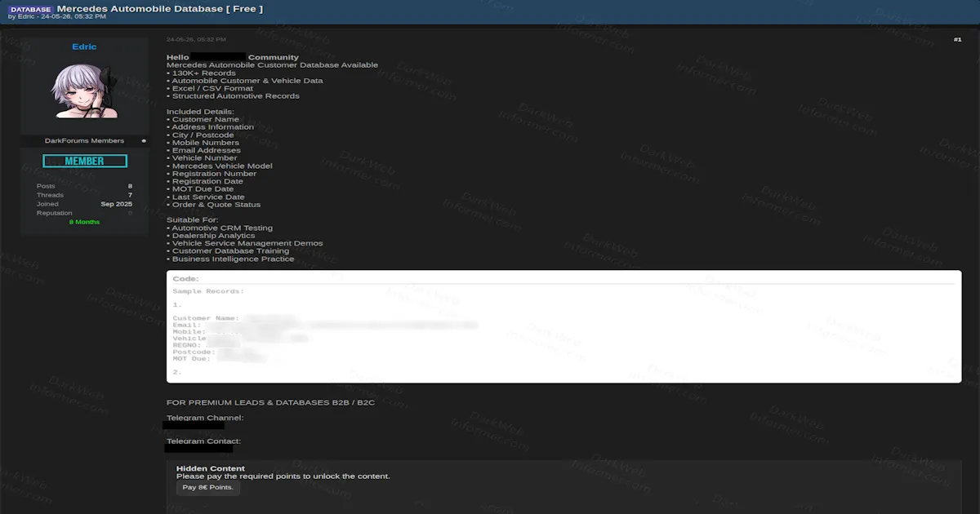The height and width of the screenshot is (514, 980).
Task: Click the 'Vehicle Number' bullet
Action: [x=202, y=157]
